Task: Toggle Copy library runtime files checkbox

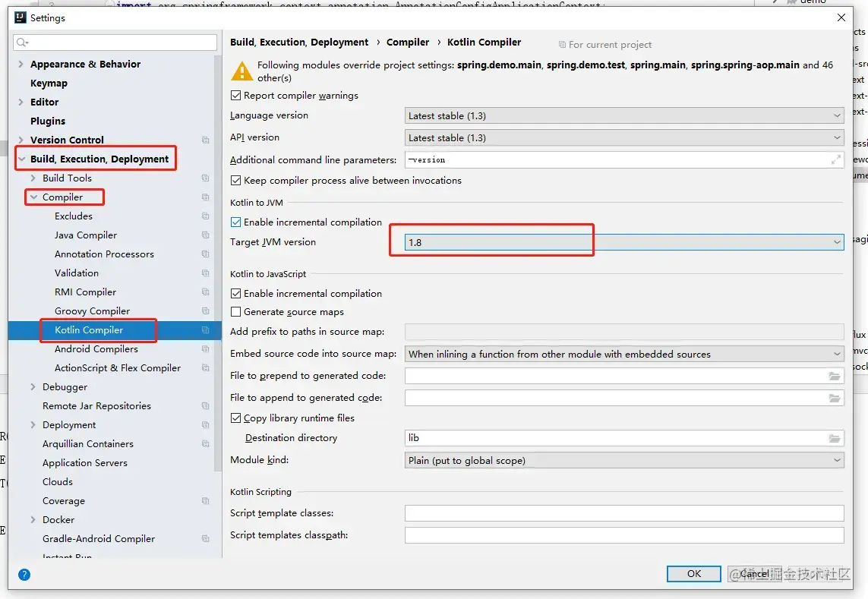Action: click(x=236, y=418)
